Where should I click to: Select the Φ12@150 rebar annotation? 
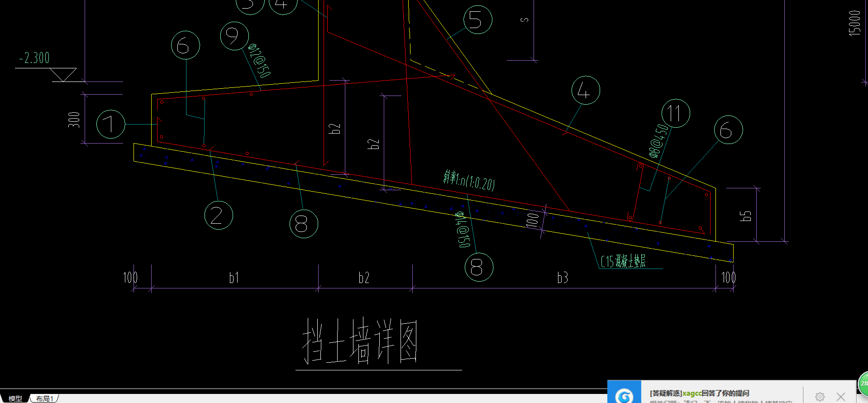coord(260,61)
